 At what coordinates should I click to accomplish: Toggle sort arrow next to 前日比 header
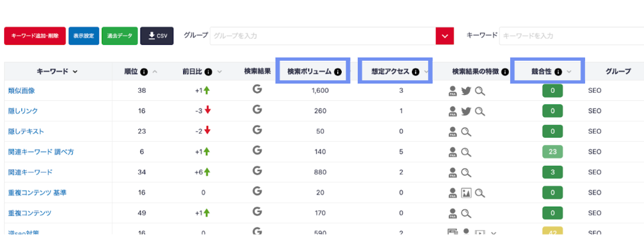pyautogui.click(x=219, y=72)
